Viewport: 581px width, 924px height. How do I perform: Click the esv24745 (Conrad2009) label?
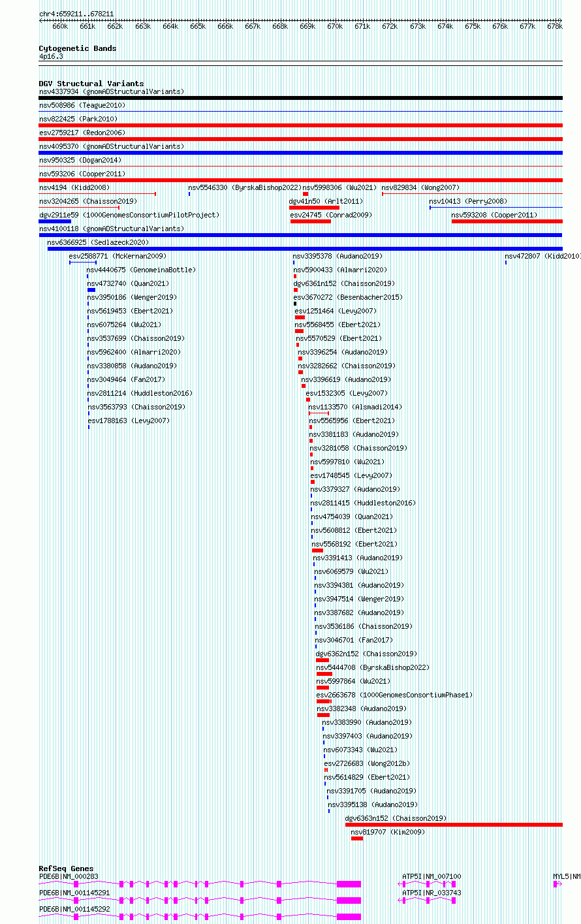[331, 215]
